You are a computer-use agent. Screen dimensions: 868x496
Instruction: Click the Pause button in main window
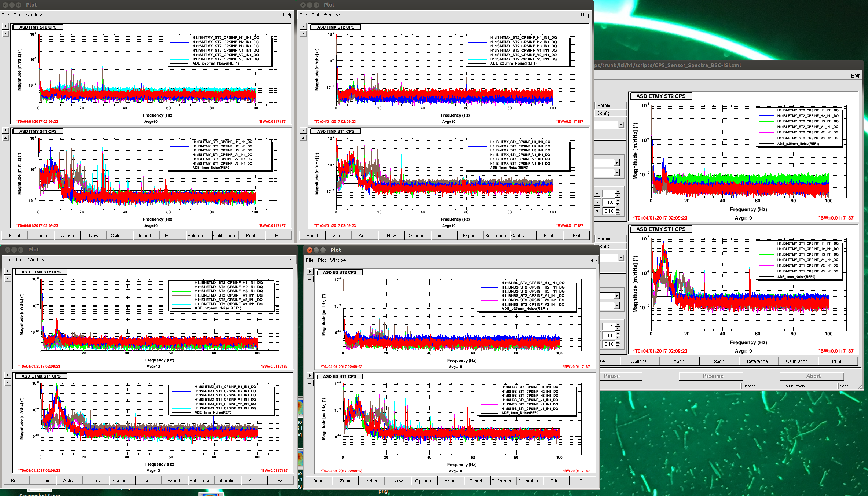(x=621, y=376)
